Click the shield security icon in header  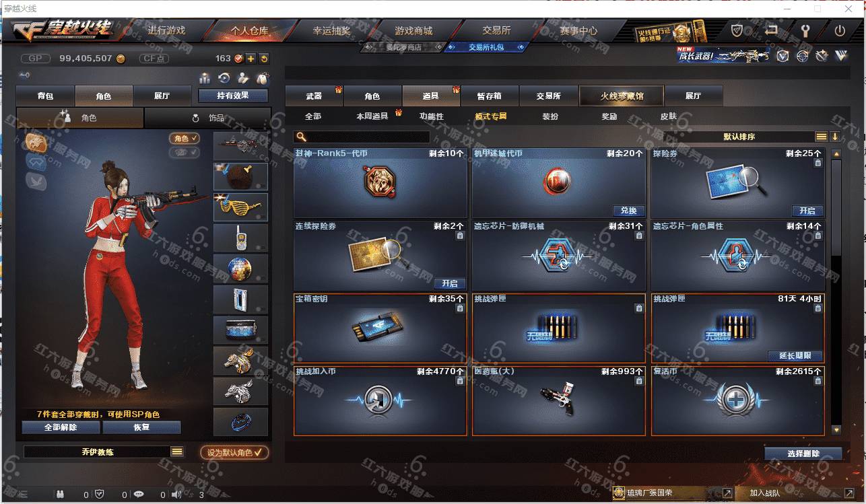[737, 31]
